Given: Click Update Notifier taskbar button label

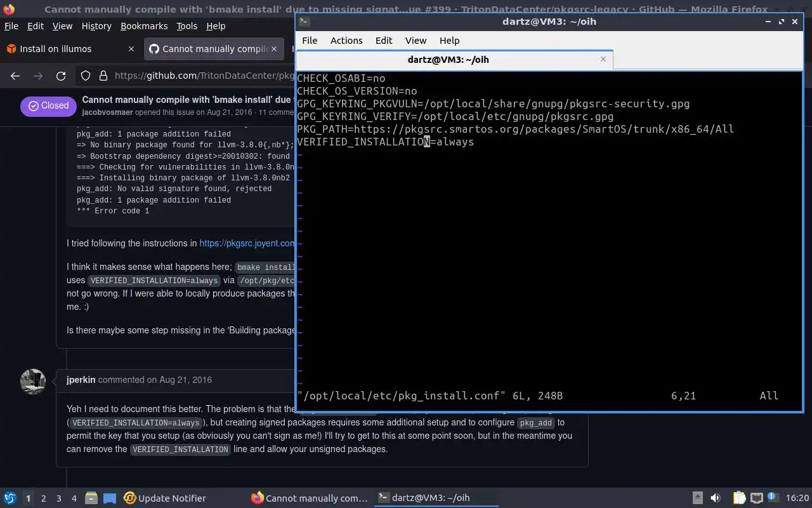Looking at the screenshot, I should click(x=172, y=498).
